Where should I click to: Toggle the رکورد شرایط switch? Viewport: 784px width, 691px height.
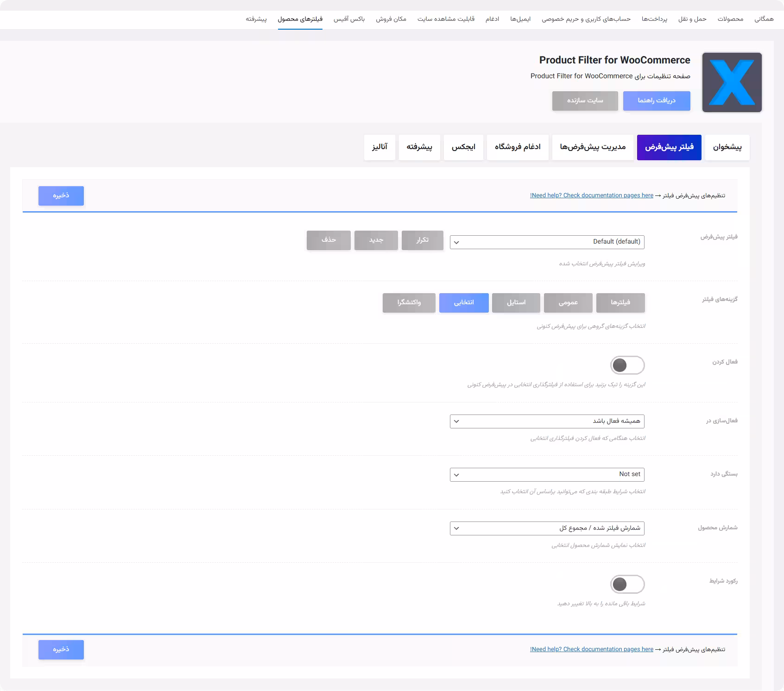coord(627,584)
